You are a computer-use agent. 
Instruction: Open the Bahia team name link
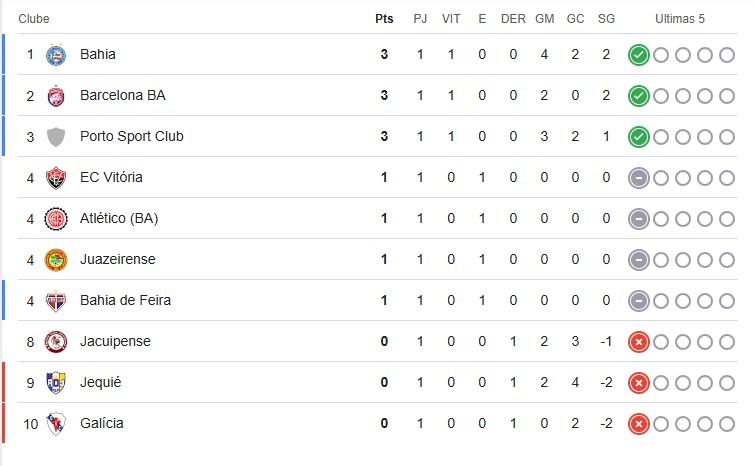(98, 54)
